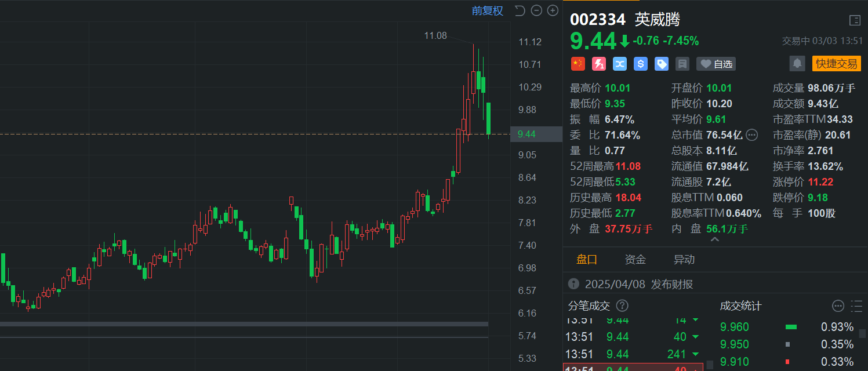The width and height of the screenshot is (868, 371).
Task: Open the gray notes icon beside 自选
Action: pos(682,64)
